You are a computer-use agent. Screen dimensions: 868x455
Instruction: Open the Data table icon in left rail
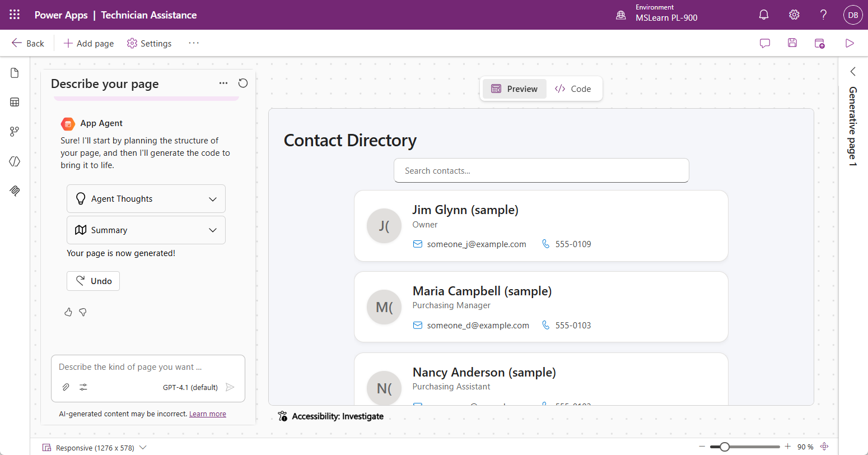pos(15,102)
